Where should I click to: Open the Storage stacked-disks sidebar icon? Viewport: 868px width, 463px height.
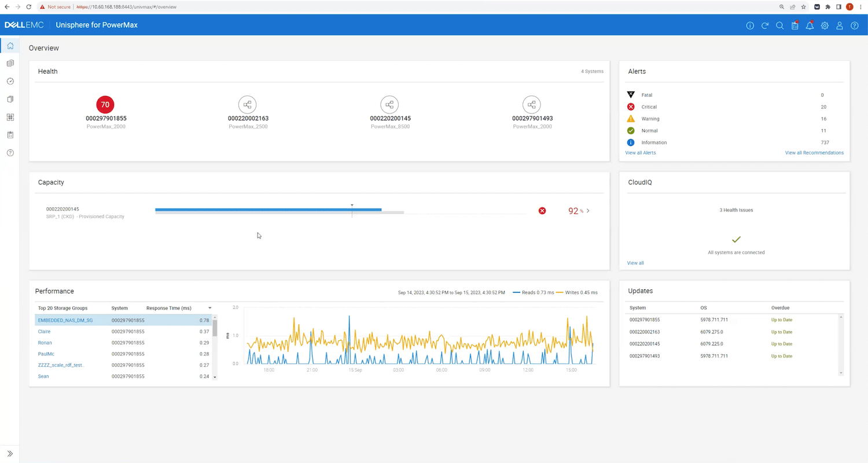[10, 63]
